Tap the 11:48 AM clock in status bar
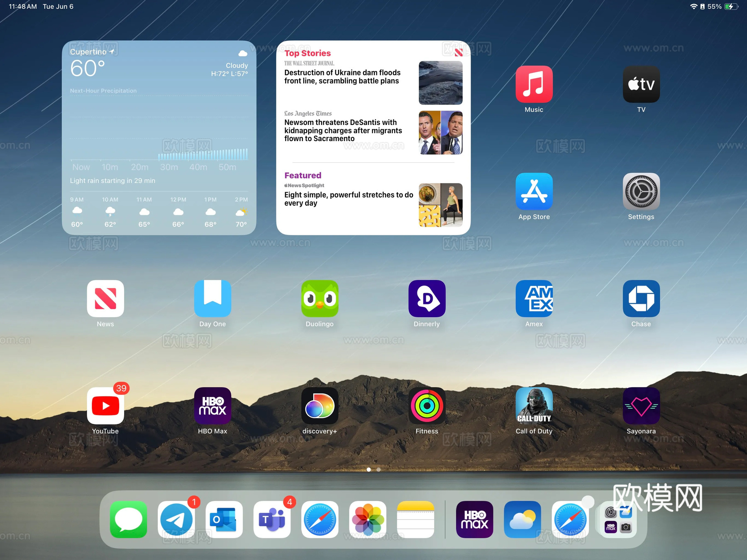The width and height of the screenshot is (747, 560). coord(23,7)
